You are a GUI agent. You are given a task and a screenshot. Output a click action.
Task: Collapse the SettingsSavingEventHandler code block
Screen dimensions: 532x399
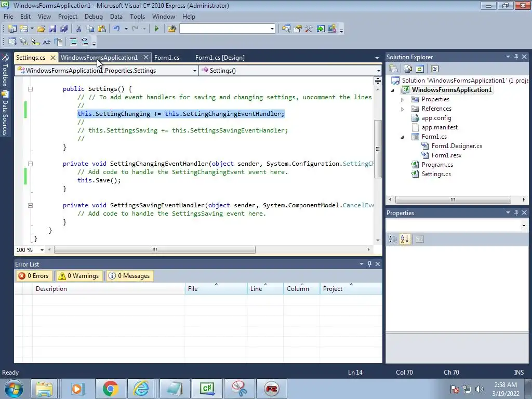[x=30, y=205]
